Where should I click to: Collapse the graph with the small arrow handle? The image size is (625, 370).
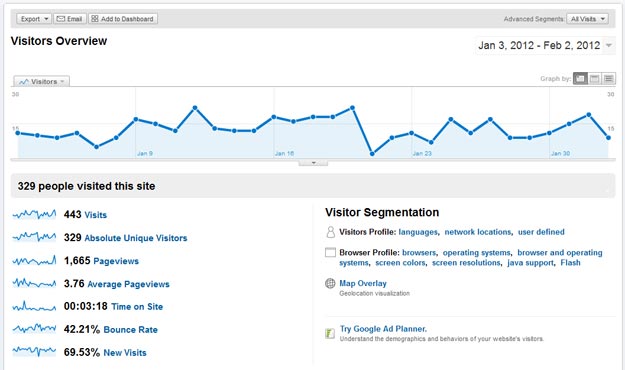pyautogui.click(x=313, y=163)
